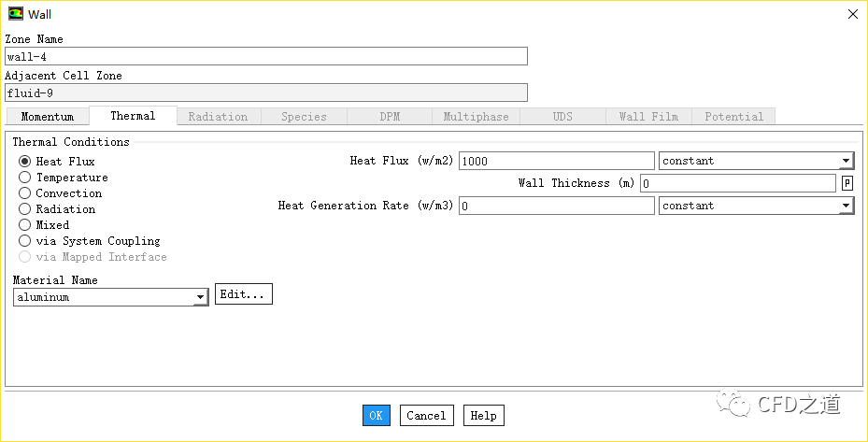Click the Thermal tab
This screenshot has width=868, height=442.
coord(133,116)
